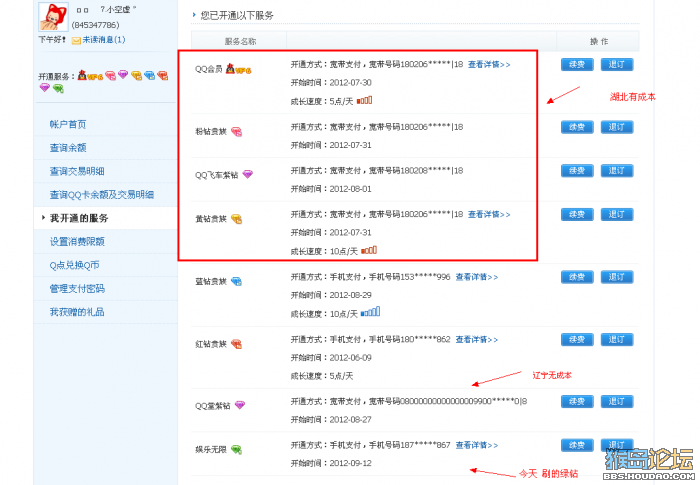Image resolution: width=700 pixels, height=485 pixels.
Task: Click 续费 for QQ堂紫钻
Action: pyautogui.click(x=577, y=401)
